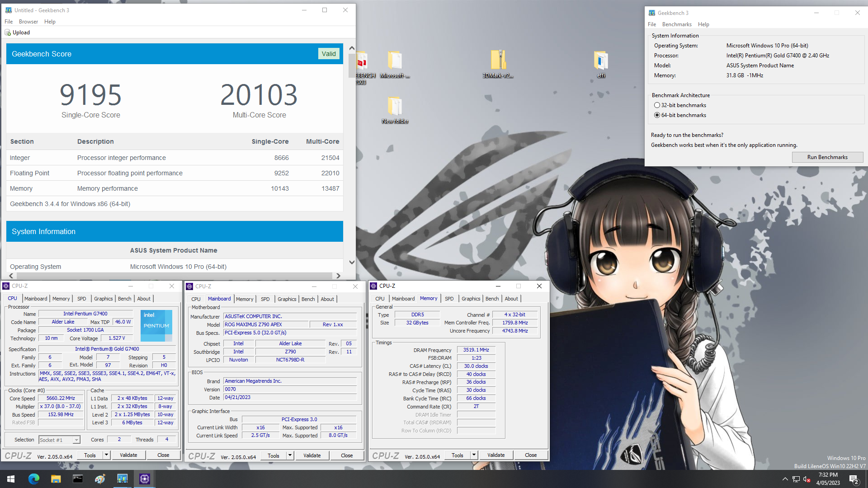Open File menu in Untitled Geekbench window
This screenshot has width=868, height=488.
tap(9, 22)
